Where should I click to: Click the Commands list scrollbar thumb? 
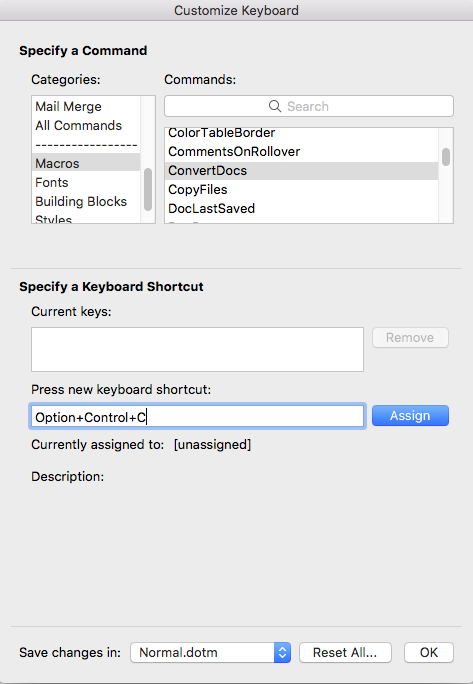[x=446, y=157]
